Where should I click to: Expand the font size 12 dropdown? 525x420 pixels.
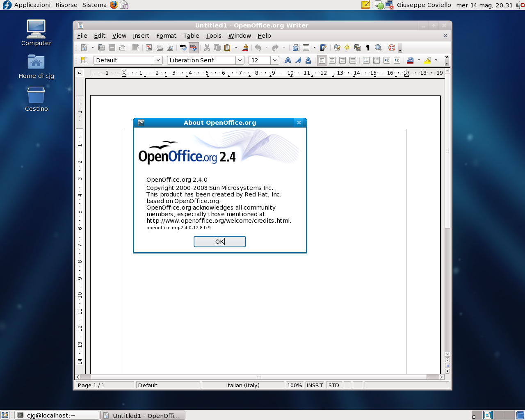[275, 60]
